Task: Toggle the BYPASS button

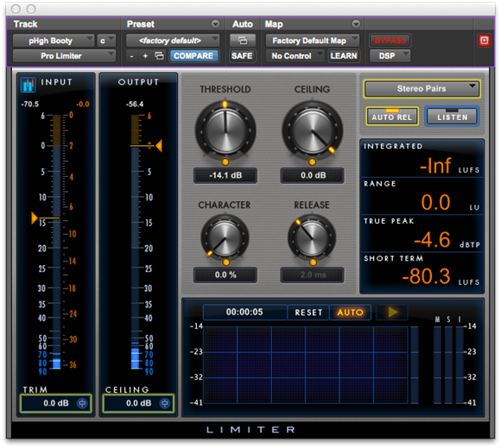Action: [x=390, y=41]
